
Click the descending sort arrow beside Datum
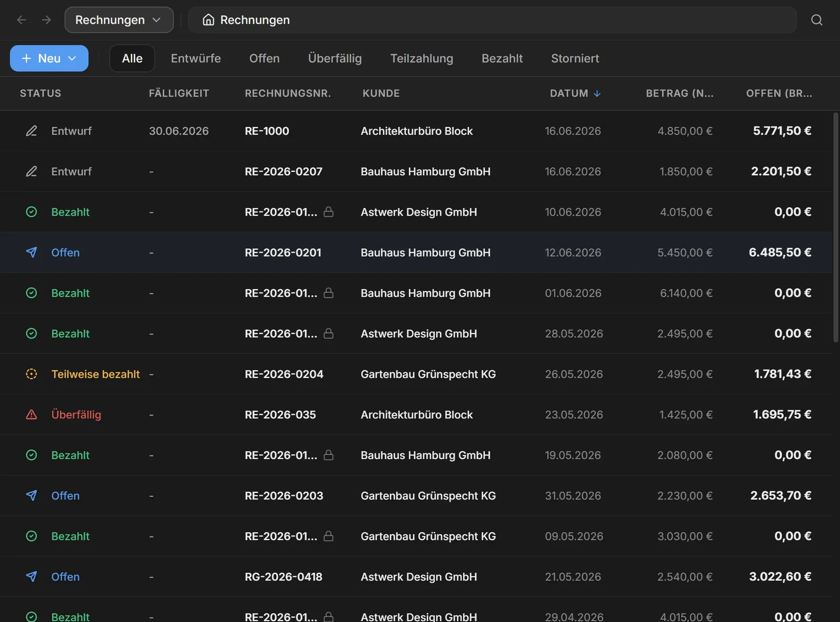[x=597, y=93]
